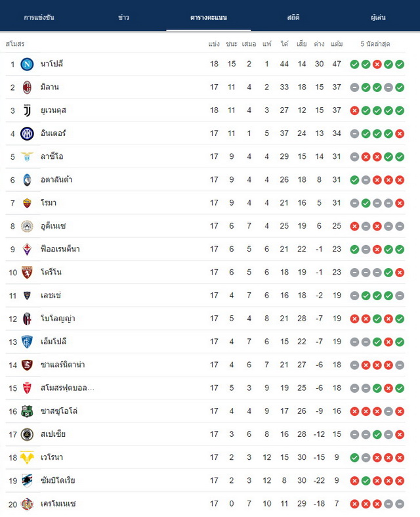
Task: Click the Sampdoria club crest
Action: click(x=27, y=481)
